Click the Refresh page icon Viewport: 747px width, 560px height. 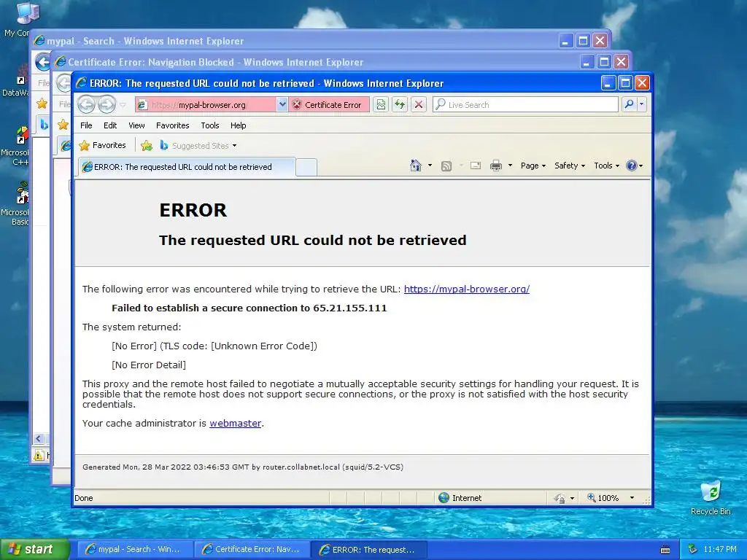[x=400, y=105]
